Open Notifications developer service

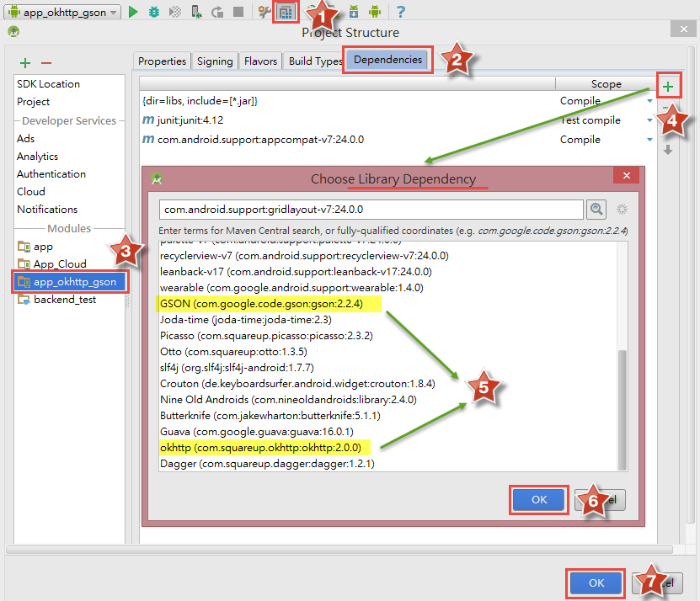[x=47, y=210]
